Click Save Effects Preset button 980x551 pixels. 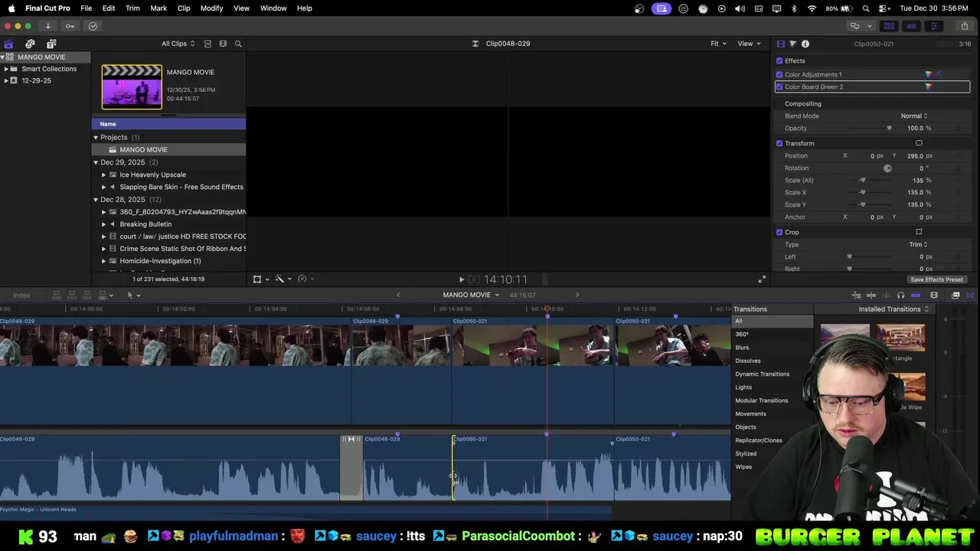936,279
